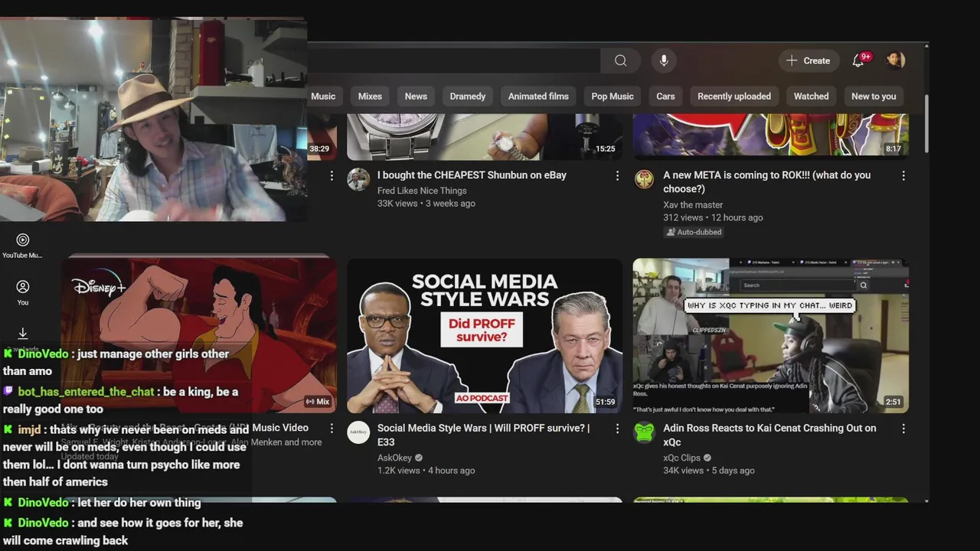The image size is (980, 551).
Task: Open the notifications bell
Action: 858,60
